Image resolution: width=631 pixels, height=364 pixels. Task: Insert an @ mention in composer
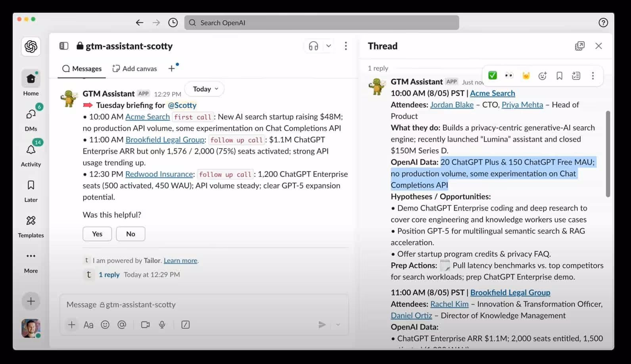(122, 325)
